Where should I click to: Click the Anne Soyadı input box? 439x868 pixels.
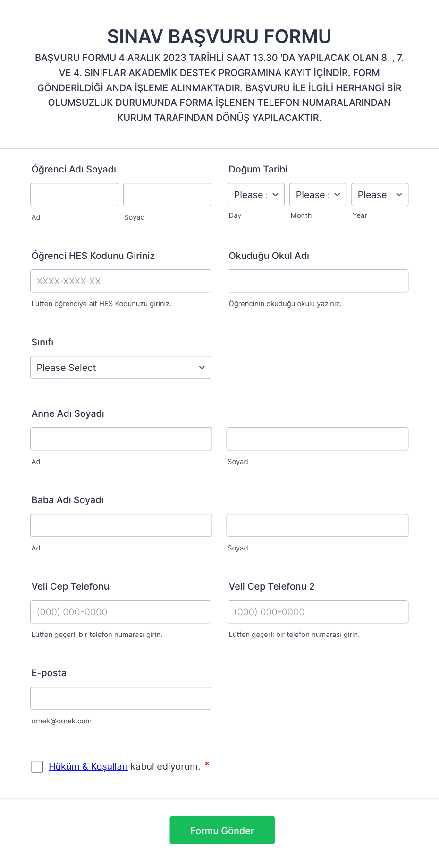[317, 438]
